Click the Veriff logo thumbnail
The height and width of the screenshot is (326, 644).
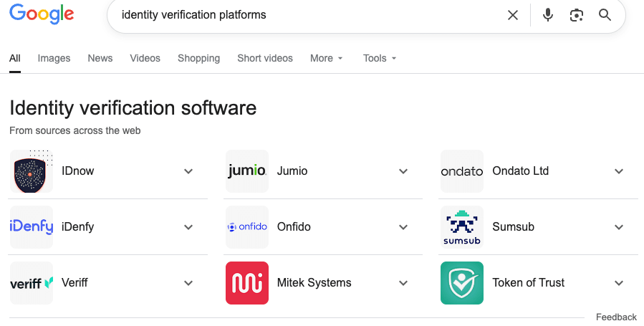point(32,283)
